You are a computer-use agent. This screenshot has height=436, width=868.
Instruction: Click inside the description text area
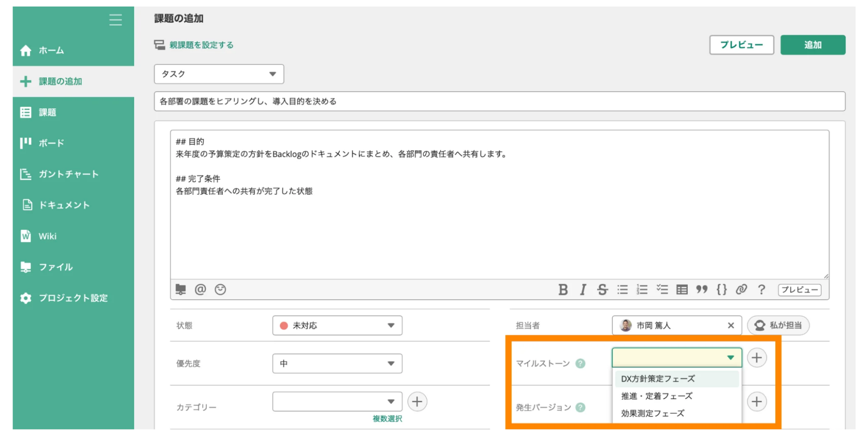499,204
